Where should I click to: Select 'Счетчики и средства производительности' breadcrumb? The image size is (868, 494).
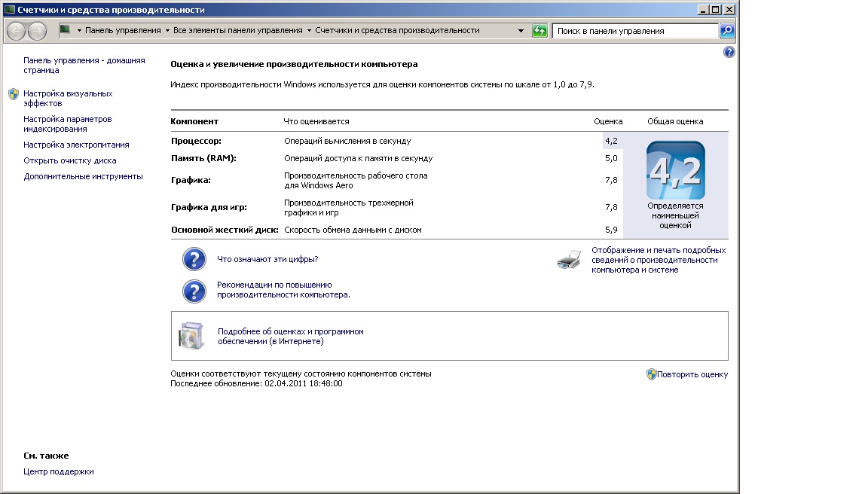click(398, 30)
